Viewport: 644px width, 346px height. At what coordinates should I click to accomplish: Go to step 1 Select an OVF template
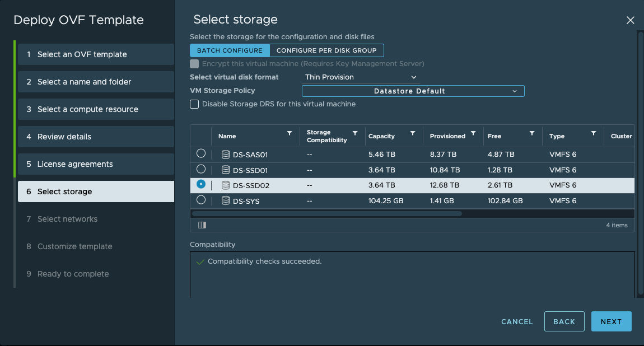pos(96,54)
